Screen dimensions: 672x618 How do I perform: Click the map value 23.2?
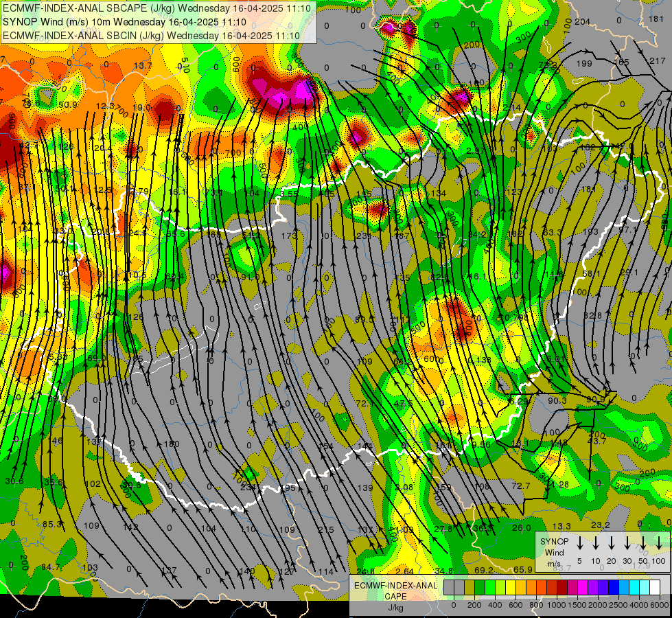(x=601, y=525)
